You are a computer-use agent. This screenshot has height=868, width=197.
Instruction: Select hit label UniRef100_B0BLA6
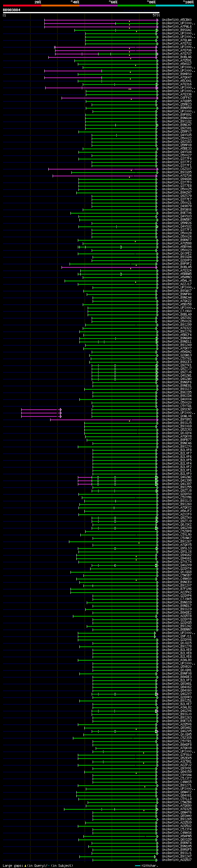tap(176, 57)
